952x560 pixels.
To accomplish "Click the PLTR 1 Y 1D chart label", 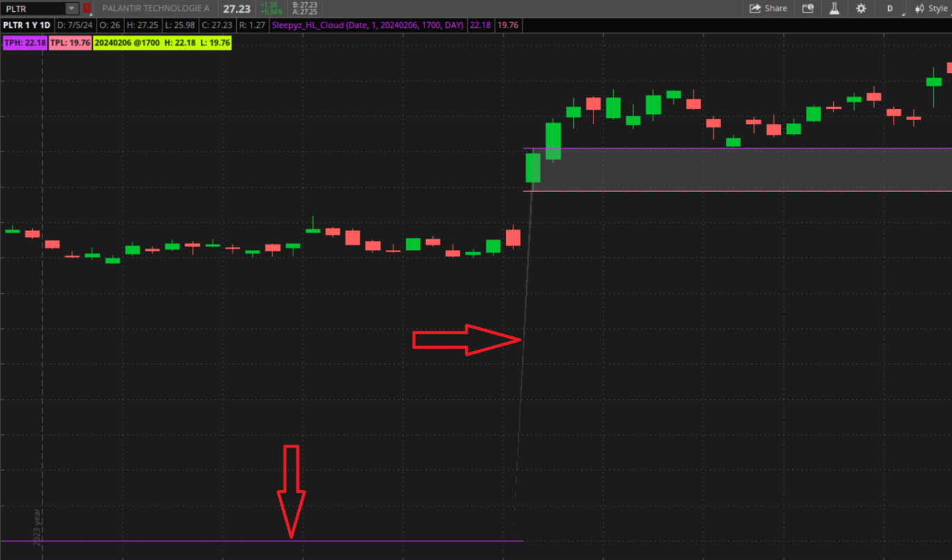I will pos(27,25).
